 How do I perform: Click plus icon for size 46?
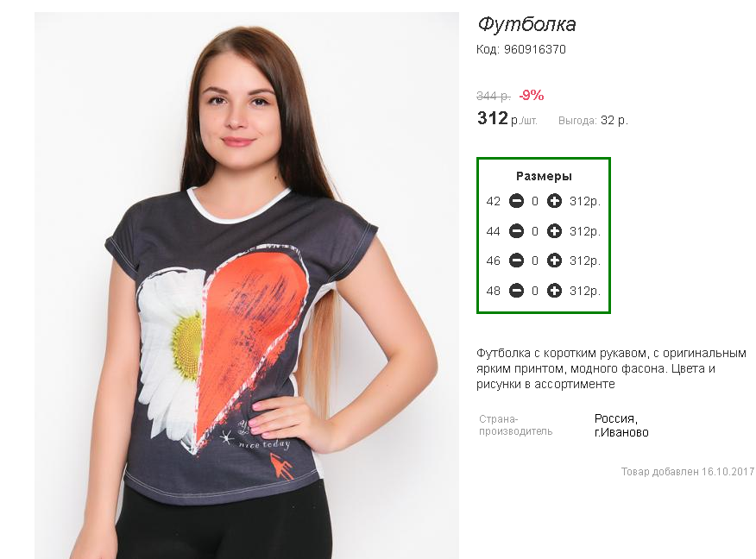[554, 261]
